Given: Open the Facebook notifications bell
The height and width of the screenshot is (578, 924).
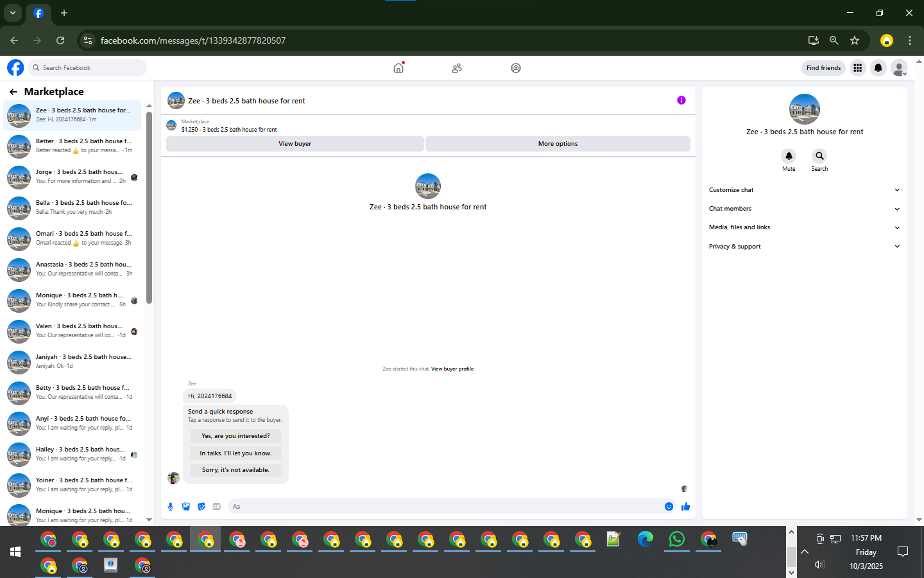Looking at the screenshot, I should 878,67.
